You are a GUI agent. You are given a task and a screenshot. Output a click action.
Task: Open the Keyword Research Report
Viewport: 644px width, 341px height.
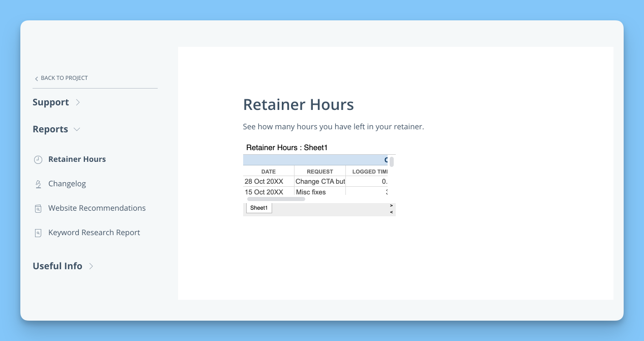94,233
